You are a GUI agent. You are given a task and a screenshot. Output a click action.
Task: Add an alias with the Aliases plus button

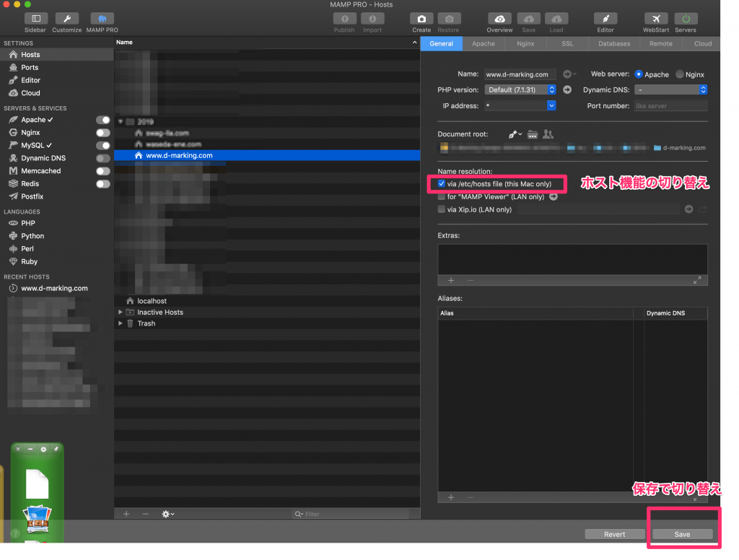pyautogui.click(x=450, y=497)
